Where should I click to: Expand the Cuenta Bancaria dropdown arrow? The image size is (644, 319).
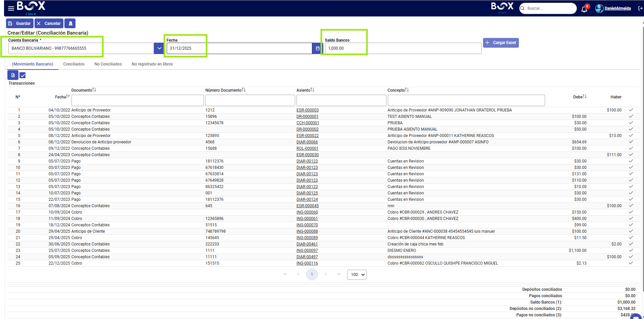[159, 48]
